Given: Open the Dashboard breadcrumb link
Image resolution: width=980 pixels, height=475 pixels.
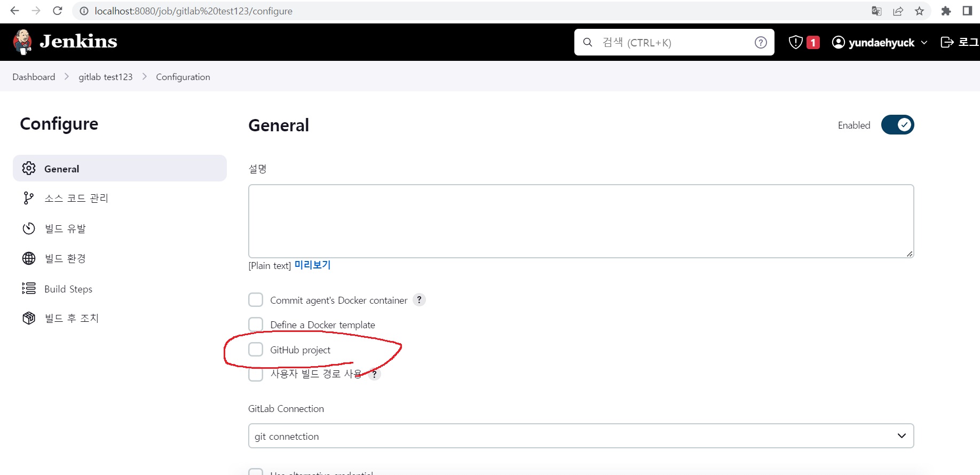Looking at the screenshot, I should coord(34,77).
